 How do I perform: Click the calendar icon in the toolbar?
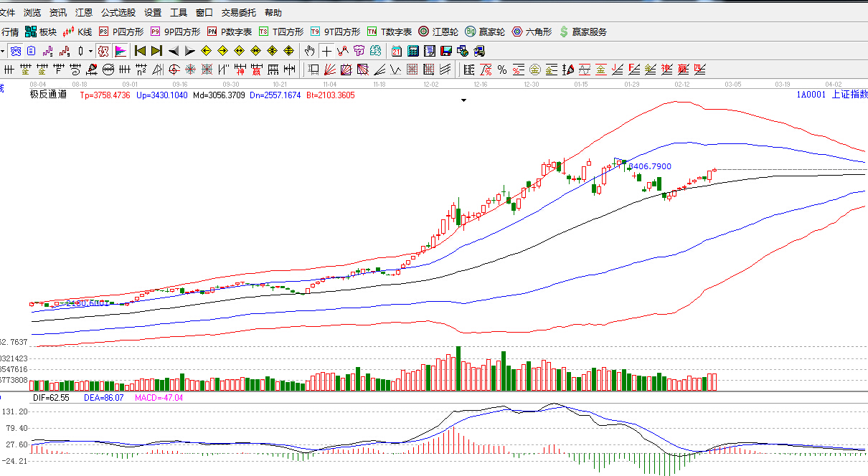click(x=397, y=51)
